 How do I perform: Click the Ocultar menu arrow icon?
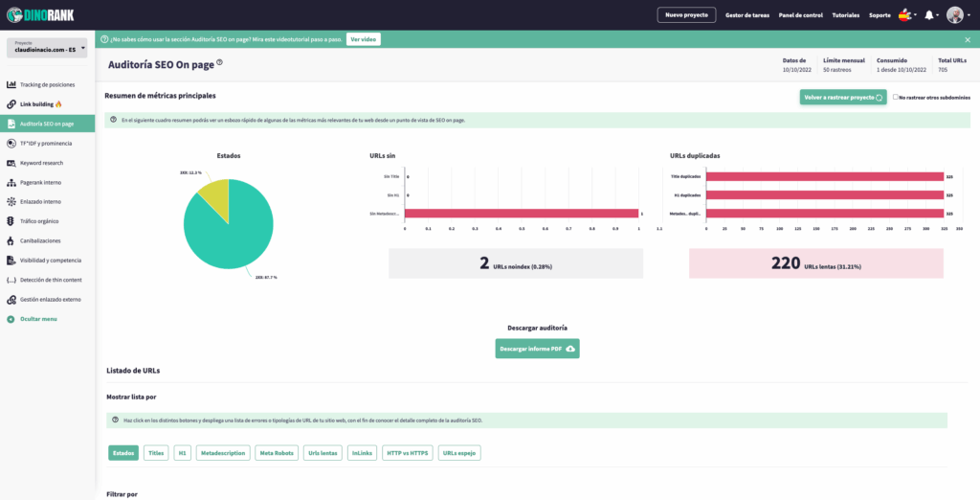[x=11, y=319]
